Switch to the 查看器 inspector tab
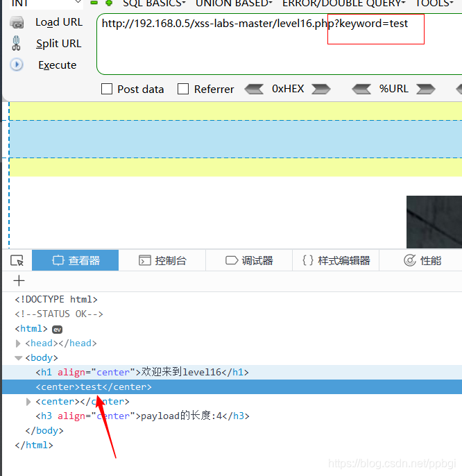Screen dimensions: 462x476 [x=76, y=260]
